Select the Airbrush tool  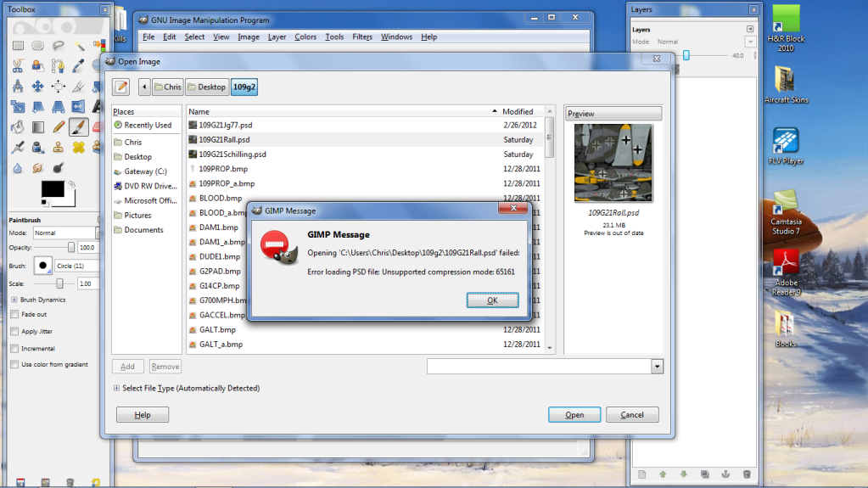pos(18,148)
